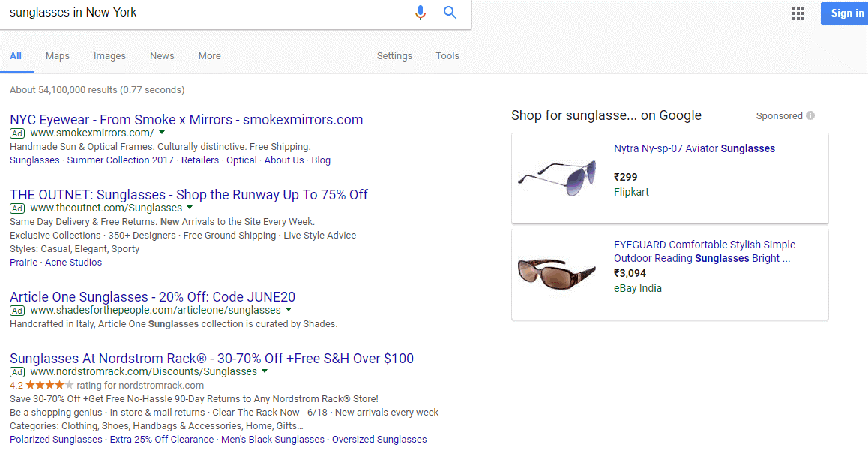Click the eBay India seller name
The width and height of the screenshot is (868, 462).
point(638,288)
